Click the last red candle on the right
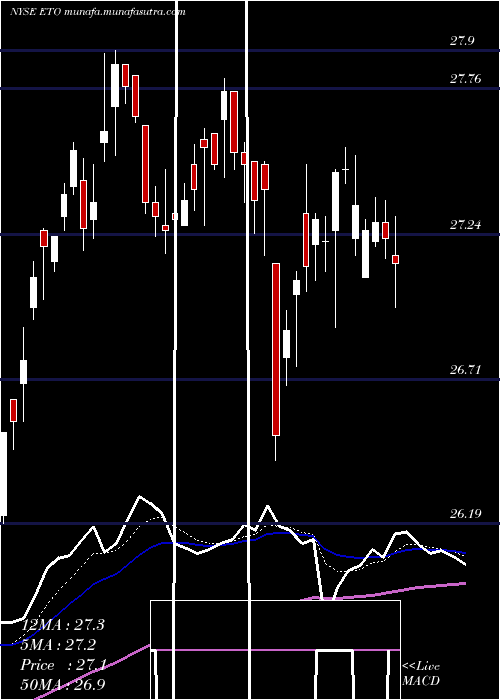The image size is (500, 700). coord(396,259)
